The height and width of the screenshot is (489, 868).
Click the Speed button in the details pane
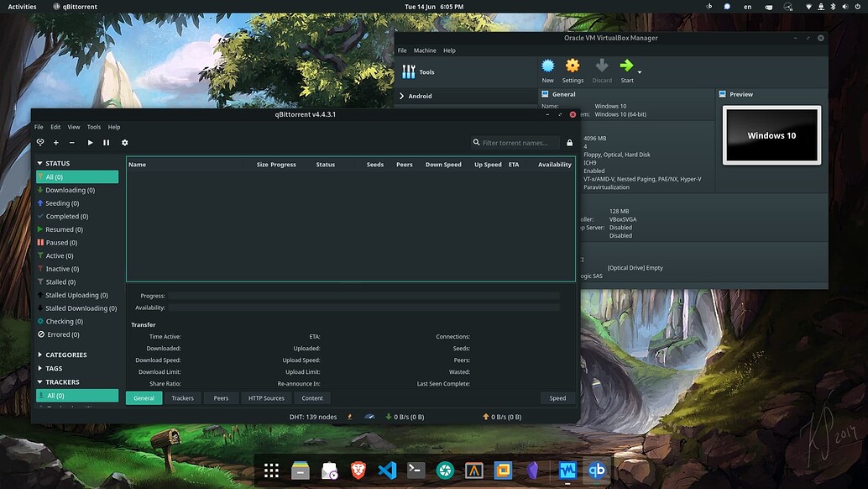tap(557, 397)
